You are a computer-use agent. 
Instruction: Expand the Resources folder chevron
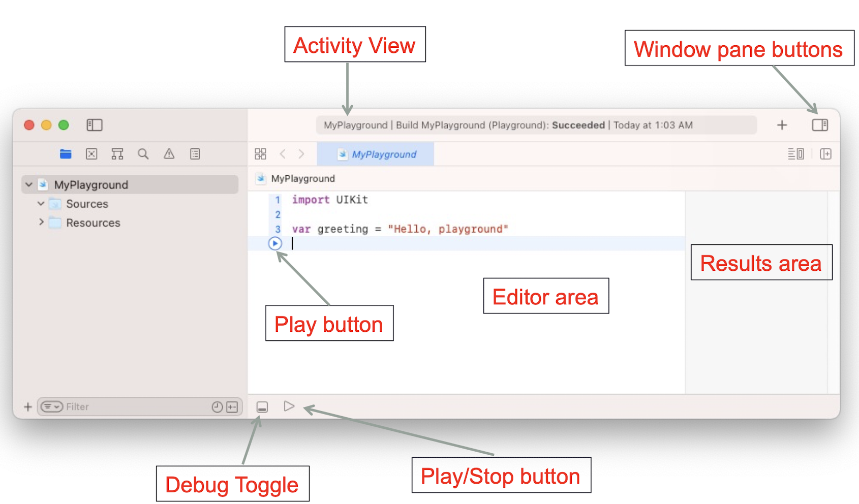41,222
